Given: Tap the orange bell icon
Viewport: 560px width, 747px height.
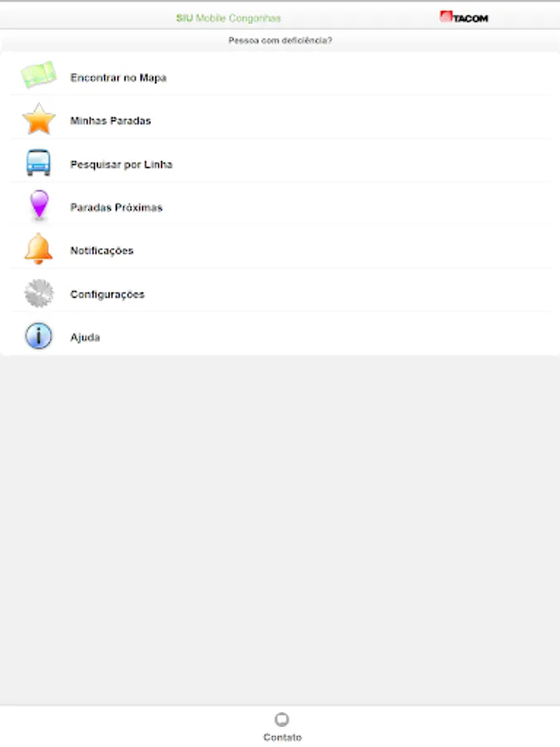Looking at the screenshot, I should click(38, 249).
